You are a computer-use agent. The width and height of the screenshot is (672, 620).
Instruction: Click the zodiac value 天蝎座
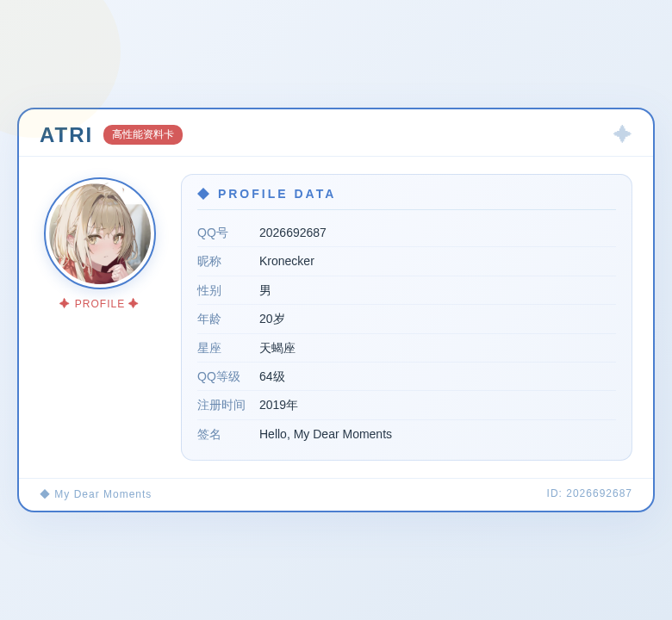[277, 348]
